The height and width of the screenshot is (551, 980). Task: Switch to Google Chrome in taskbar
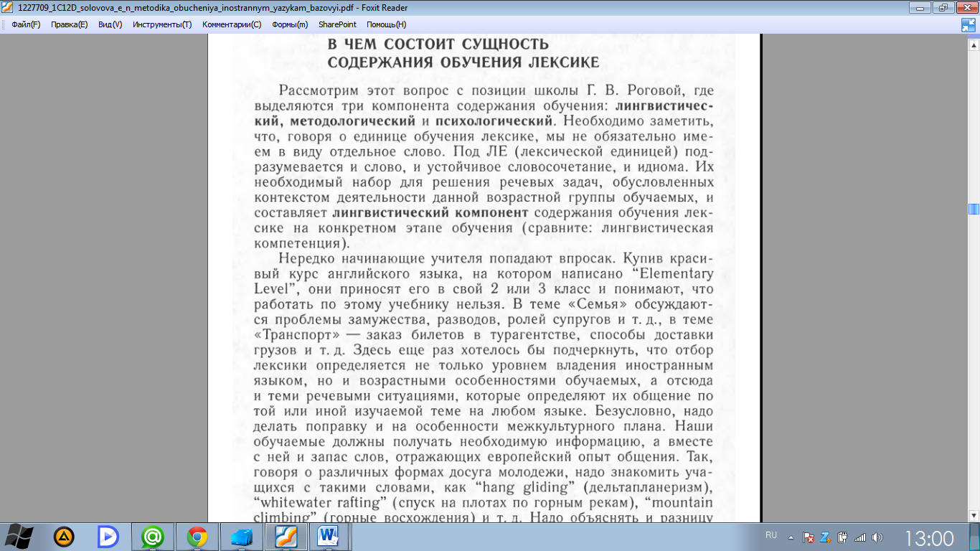197,537
